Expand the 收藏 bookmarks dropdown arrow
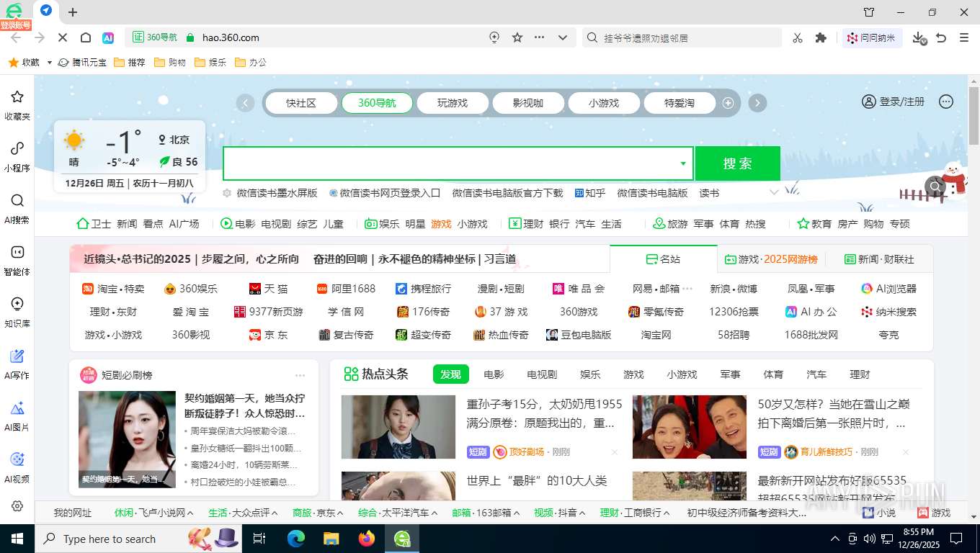The height and width of the screenshot is (553, 980). [50, 63]
